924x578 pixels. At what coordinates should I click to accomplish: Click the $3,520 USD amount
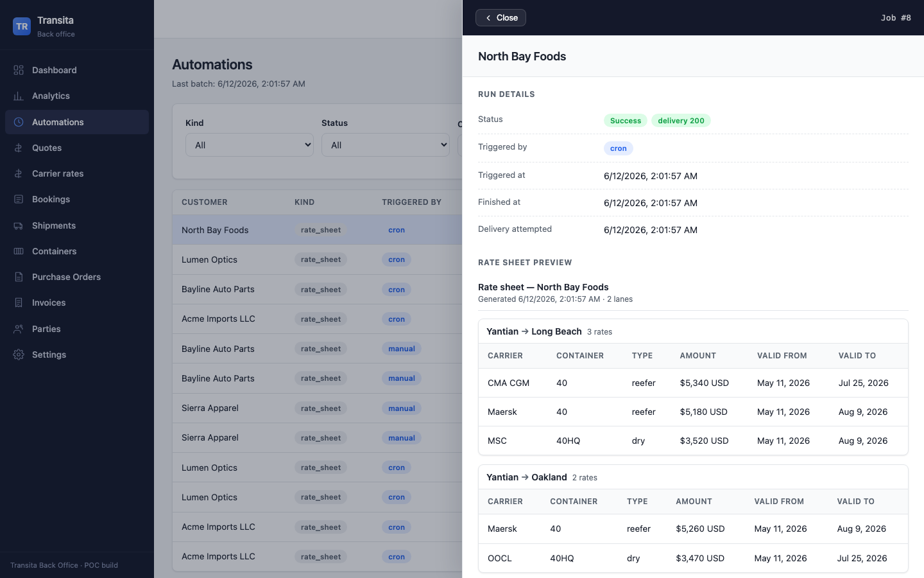click(705, 441)
